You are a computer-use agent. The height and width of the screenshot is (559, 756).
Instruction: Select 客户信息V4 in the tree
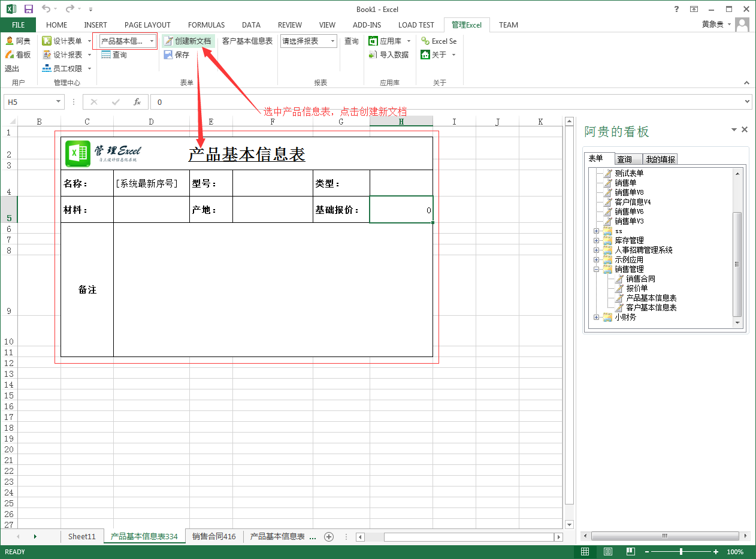(x=633, y=202)
